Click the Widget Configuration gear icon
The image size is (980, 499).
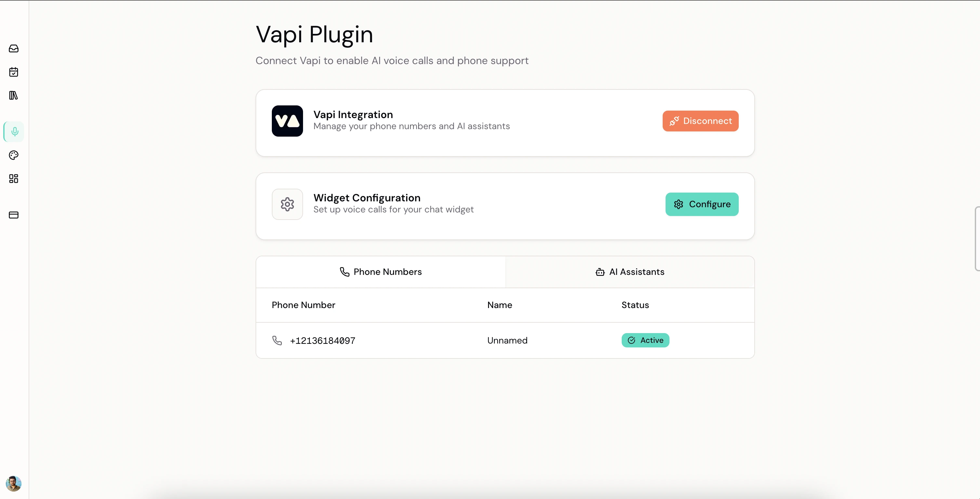pyautogui.click(x=287, y=204)
